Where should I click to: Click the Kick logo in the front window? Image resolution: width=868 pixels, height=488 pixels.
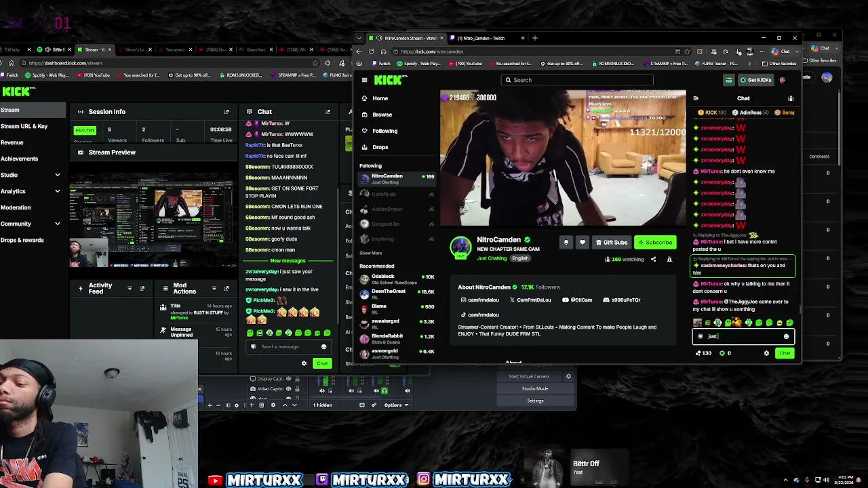pos(390,80)
